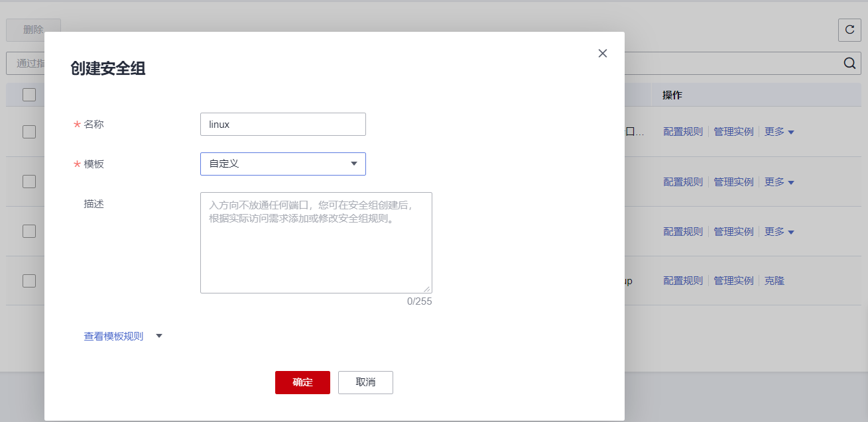Viewport: 868px width, 422px height.
Task: Click the 克隆 link in the last row
Action: click(x=774, y=280)
